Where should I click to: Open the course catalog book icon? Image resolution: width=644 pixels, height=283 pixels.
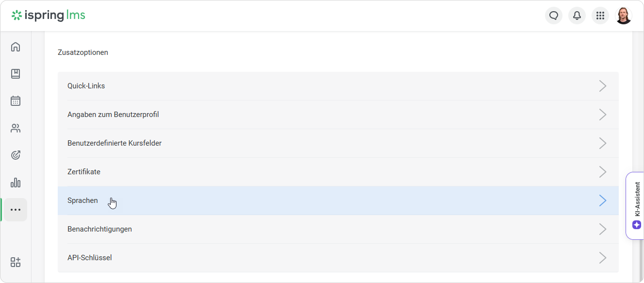click(16, 74)
